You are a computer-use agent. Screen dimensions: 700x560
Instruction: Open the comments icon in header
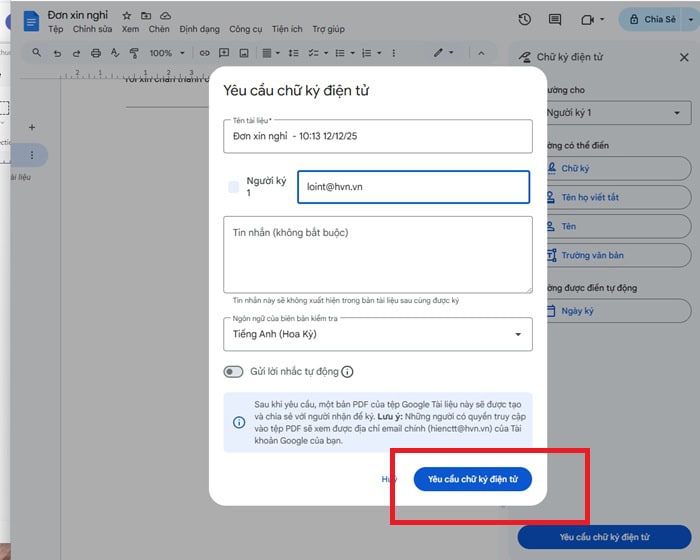point(555,19)
